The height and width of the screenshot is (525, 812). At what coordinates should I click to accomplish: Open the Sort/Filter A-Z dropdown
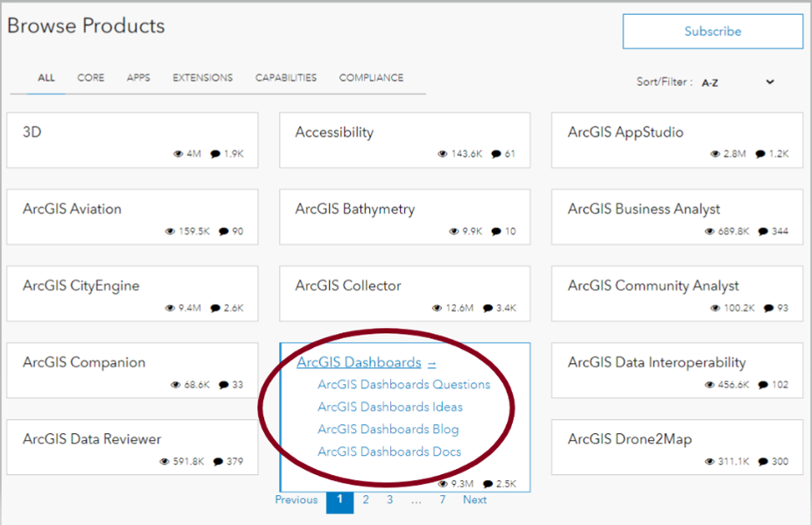point(738,82)
